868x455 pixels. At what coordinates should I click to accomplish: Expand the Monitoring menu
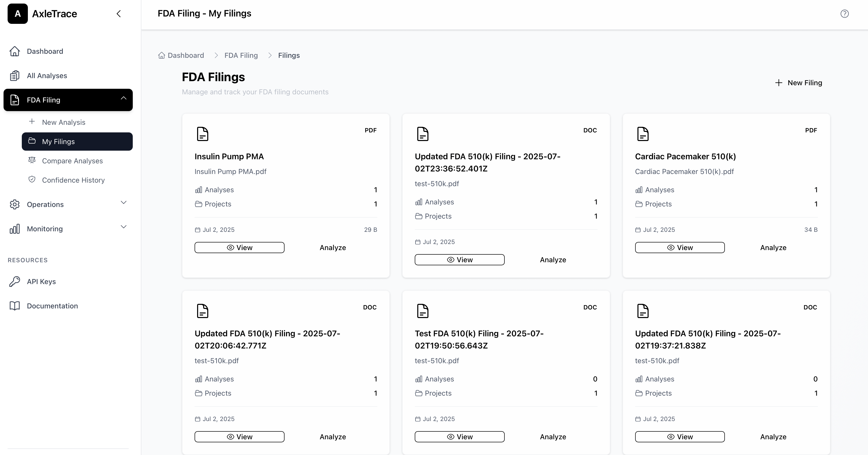pyautogui.click(x=123, y=227)
